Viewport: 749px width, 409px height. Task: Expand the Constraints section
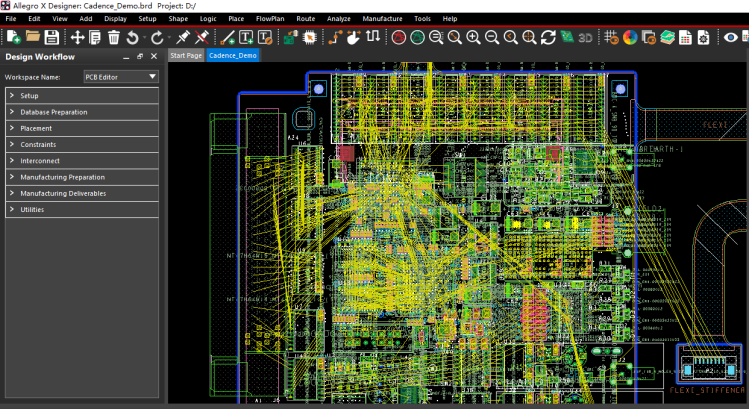pyautogui.click(x=82, y=144)
